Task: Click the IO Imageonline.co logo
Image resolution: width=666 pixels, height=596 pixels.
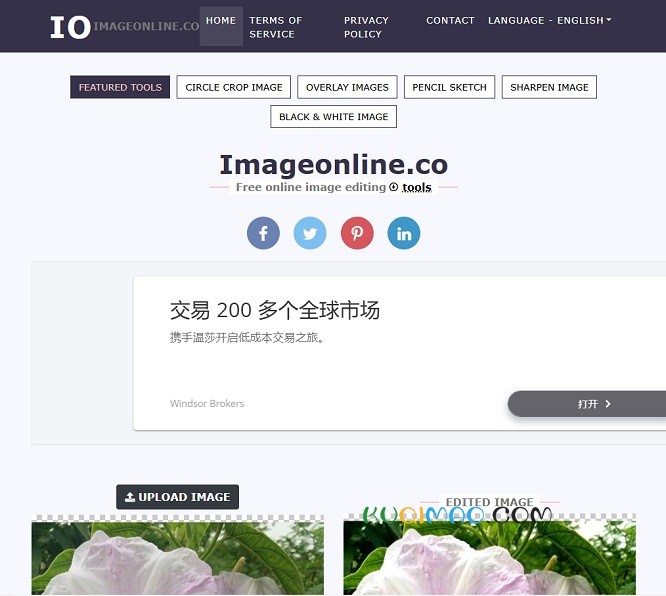Action: (x=124, y=27)
